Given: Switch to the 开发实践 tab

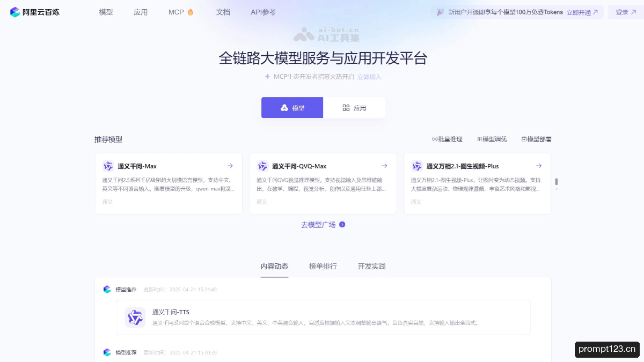Looking at the screenshot, I should [x=371, y=267].
